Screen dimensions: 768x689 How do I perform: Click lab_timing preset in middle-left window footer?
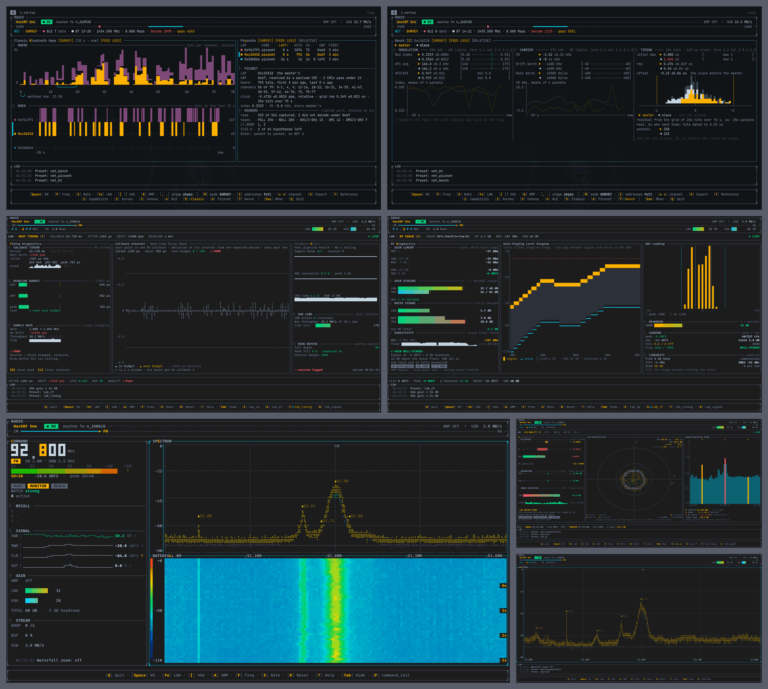pos(300,407)
